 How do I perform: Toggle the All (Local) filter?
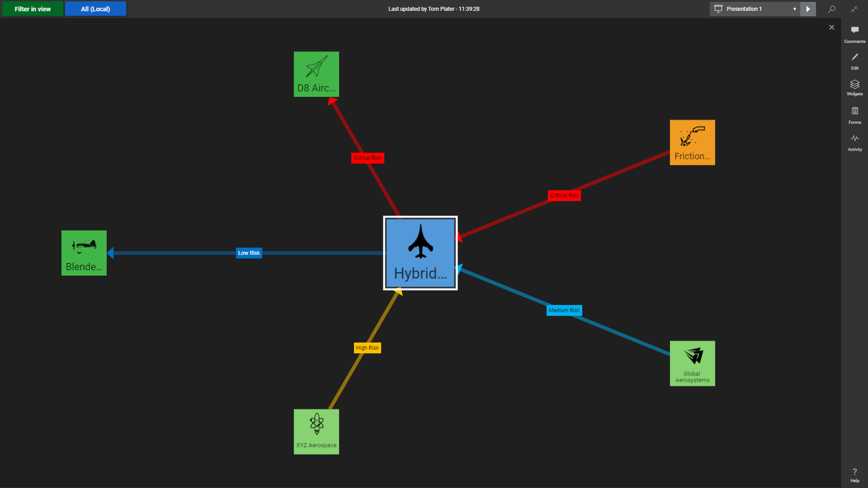95,9
